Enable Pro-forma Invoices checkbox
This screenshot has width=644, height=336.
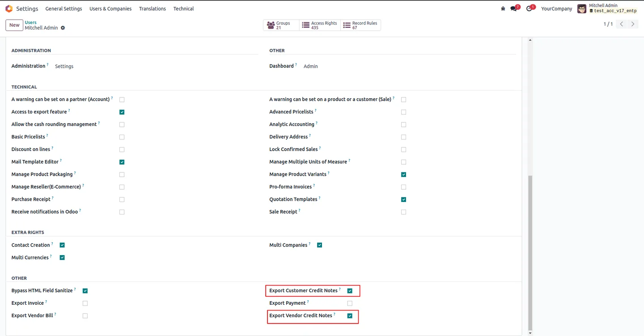tap(403, 187)
